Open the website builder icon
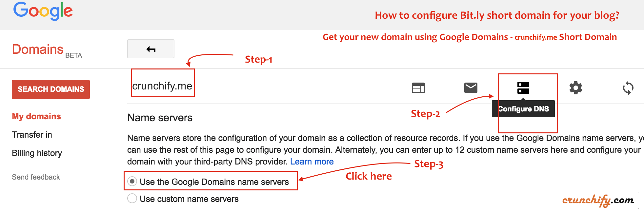Screen dimensions: 644x213 click(418, 88)
